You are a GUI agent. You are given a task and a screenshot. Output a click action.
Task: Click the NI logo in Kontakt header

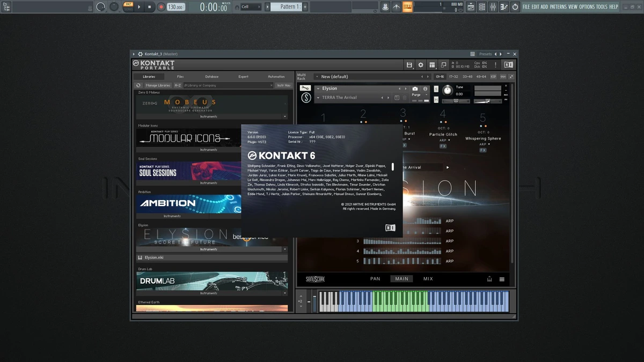click(x=508, y=65)
